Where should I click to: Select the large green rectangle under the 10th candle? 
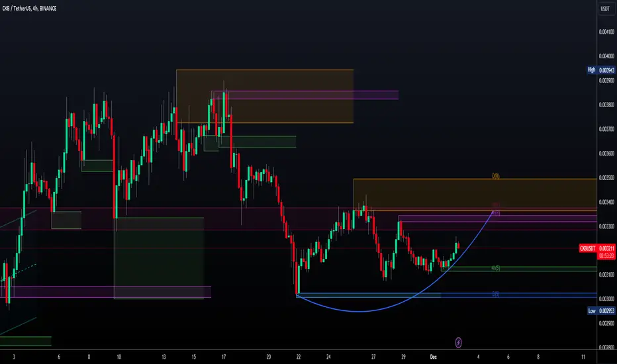tap(159, 258)
